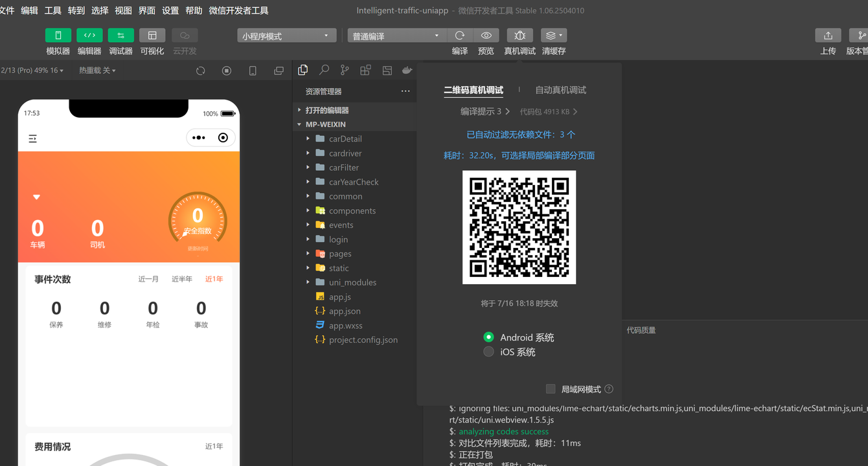Click the LAN mode help question icon
868x466 pixels.
608,389
